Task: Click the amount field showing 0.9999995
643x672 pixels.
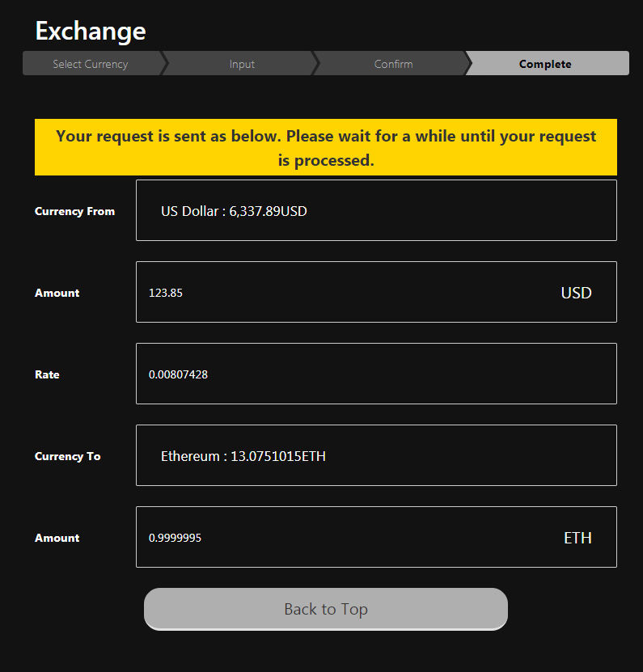Action: [x=340, y=537]
